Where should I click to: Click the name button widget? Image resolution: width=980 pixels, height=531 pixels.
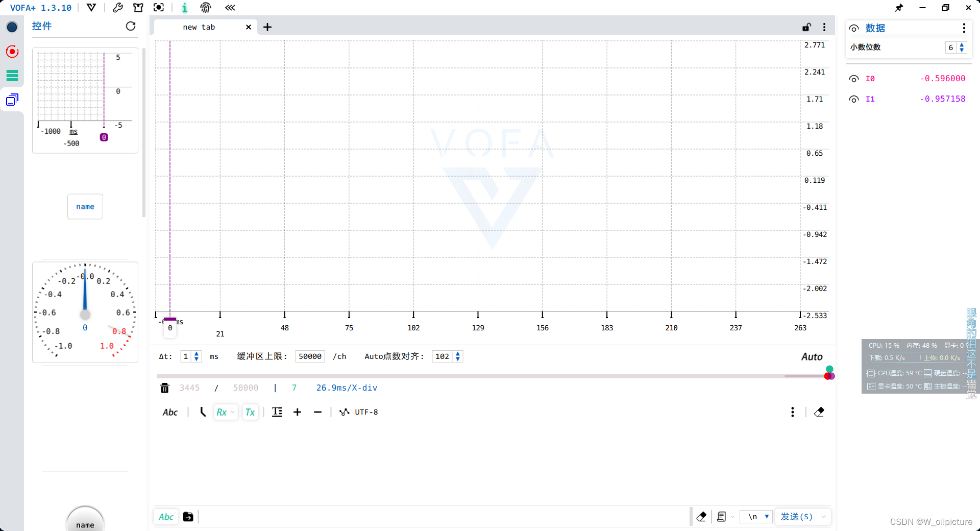[85, 206]
